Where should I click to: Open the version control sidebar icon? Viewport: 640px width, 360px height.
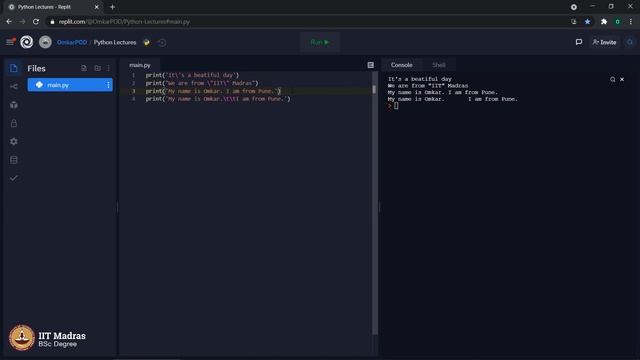[x=13, y=87]
